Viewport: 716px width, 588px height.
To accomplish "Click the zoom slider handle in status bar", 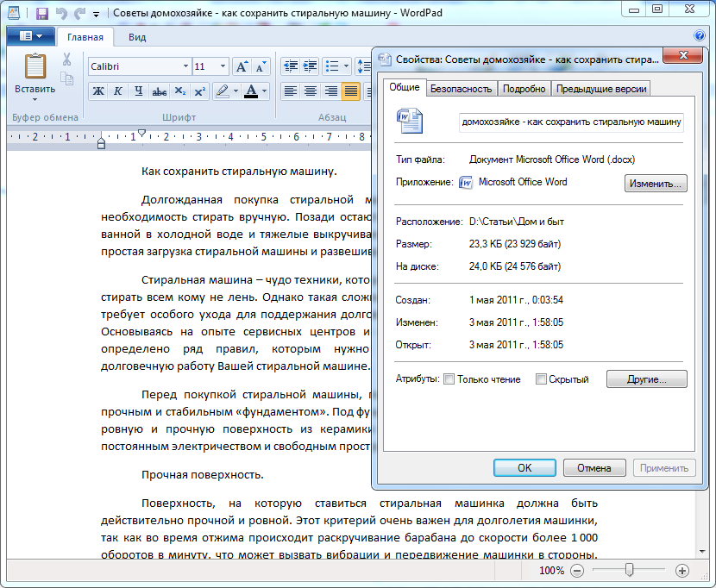I will click(x=630, y=570).
